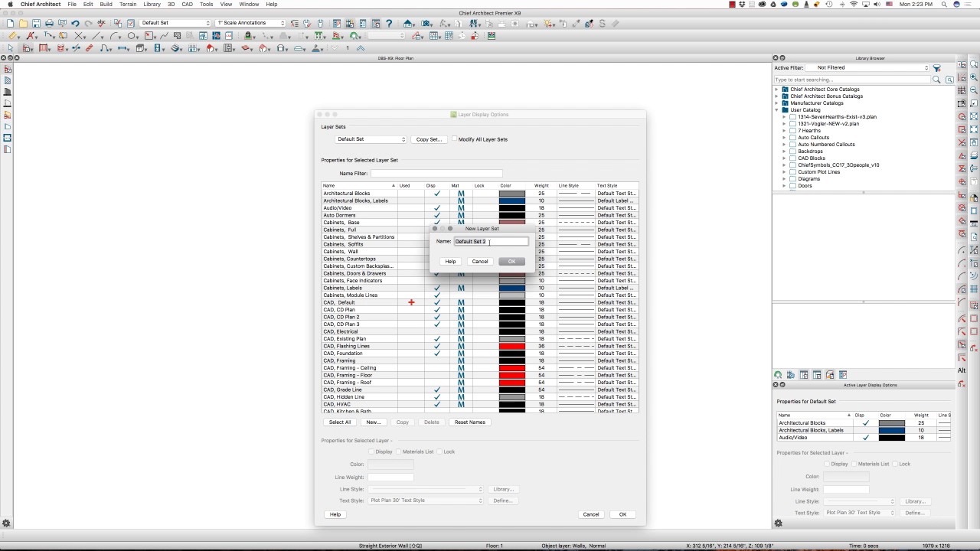Click the Zoom In magnifier on right toolbar
980x551 pixels.
pyautogui.click(x=974, y=77)
